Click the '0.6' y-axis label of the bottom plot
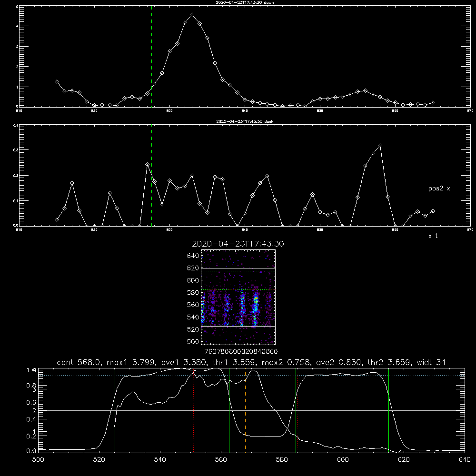This screenshot has height=476, width=476. (31, 403)
